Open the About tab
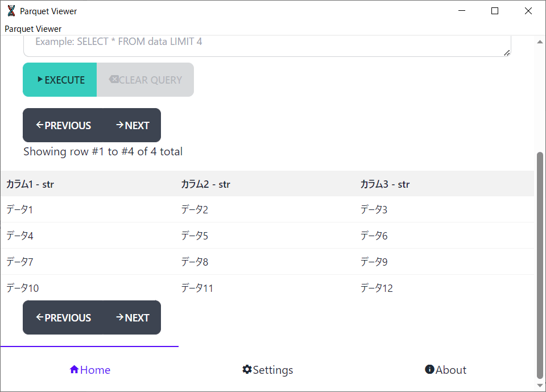 [445, 370]
